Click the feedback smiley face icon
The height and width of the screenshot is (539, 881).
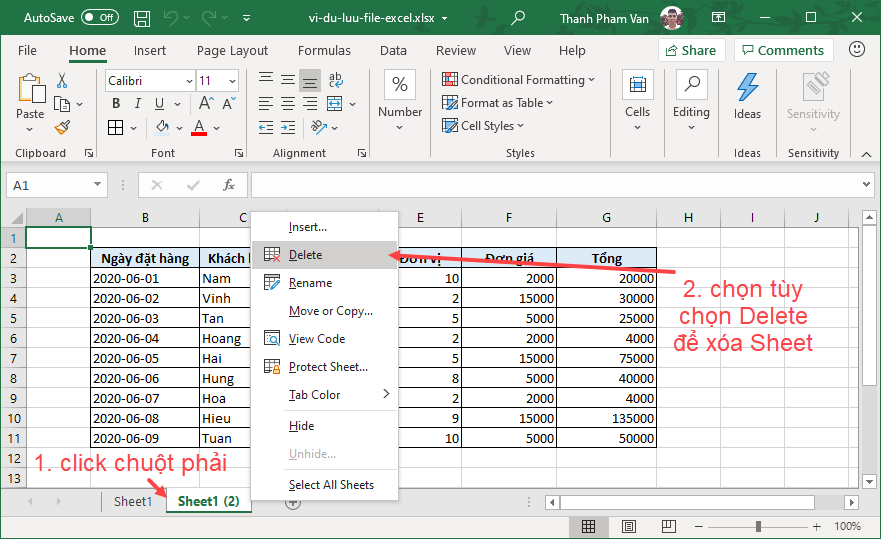pos(856,49)
